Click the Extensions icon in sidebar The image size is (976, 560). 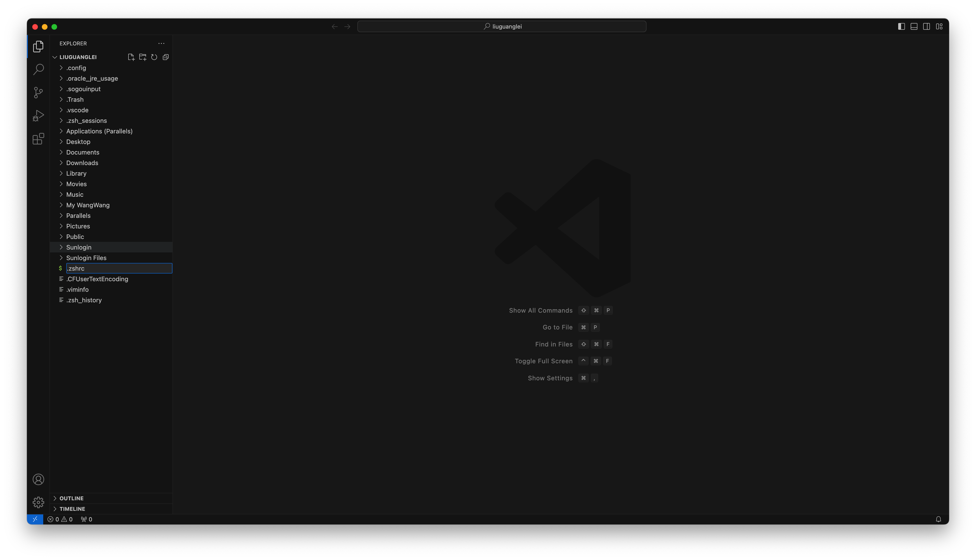pyautogui.click(x=38, y=139)
